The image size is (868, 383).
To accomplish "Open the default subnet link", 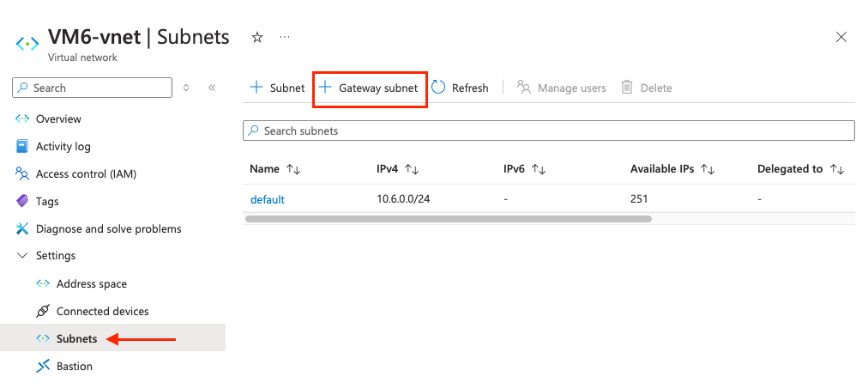I will (x=268, y=199).
